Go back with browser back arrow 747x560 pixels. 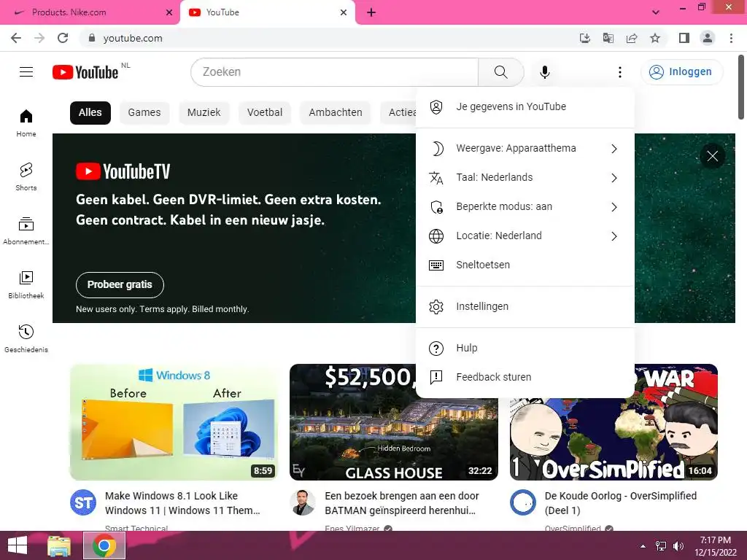click(x=16, y=38)
